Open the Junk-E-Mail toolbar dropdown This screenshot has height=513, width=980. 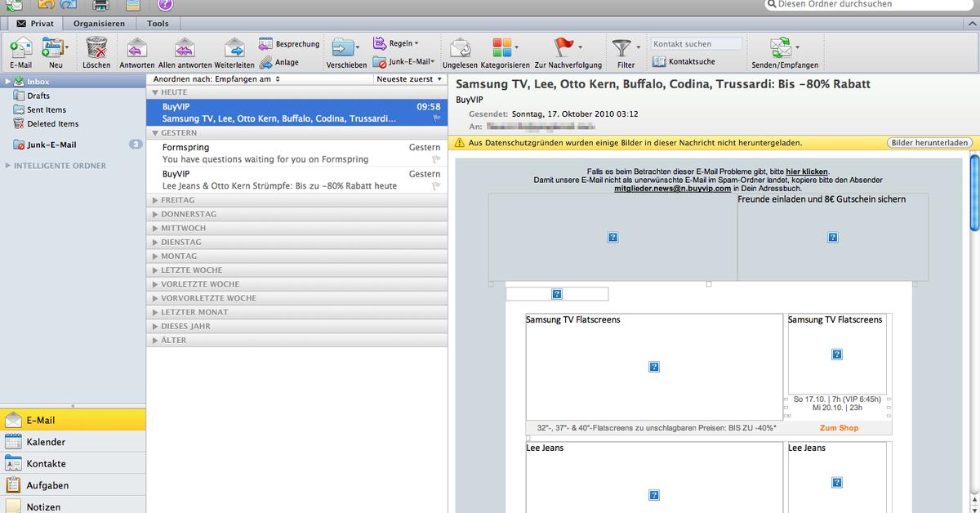(x=403, y=61)
